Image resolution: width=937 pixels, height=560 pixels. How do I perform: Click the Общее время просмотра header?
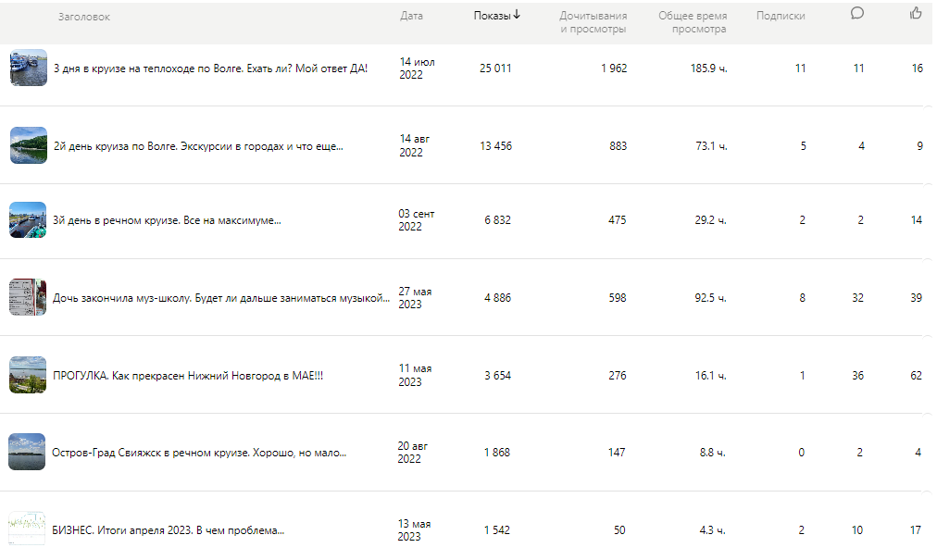click(693, 22)
